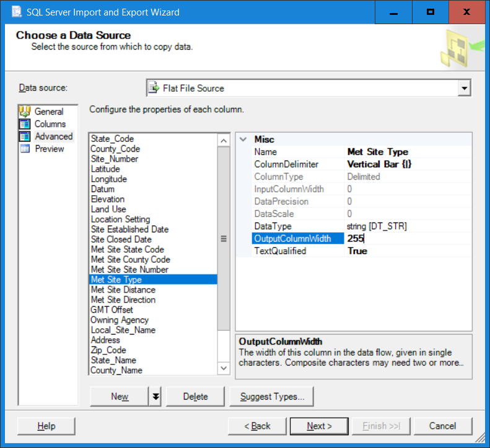Click the InputColumnWidth property row

coord(362,189)
